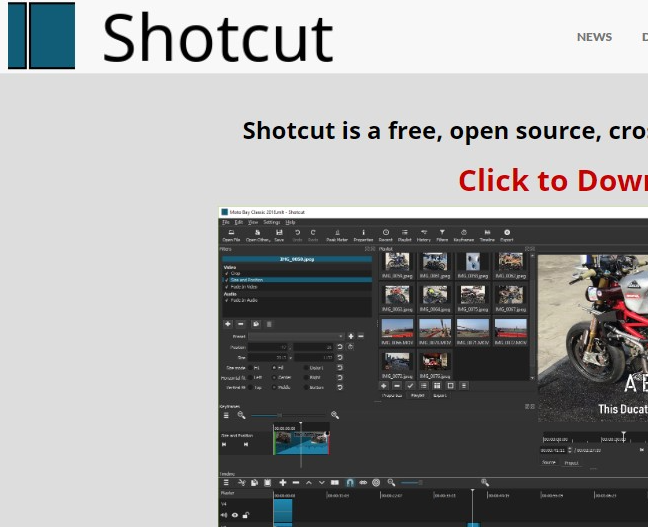The width and height of the screenshot is (648, 527).
Task: Click the keyframes zoom slider
Action: tap(288, 415)
